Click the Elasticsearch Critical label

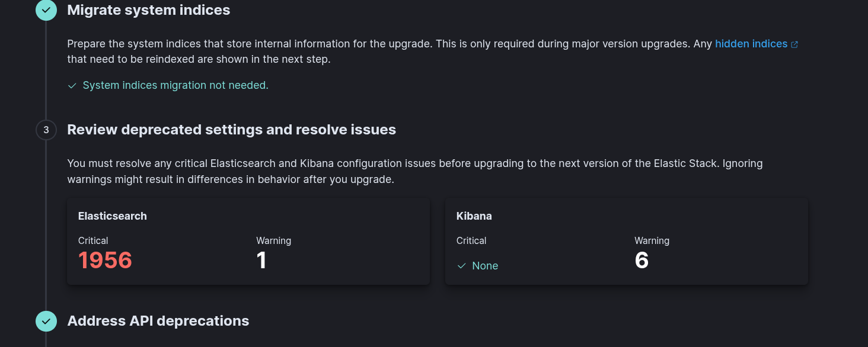coord(93,240)
